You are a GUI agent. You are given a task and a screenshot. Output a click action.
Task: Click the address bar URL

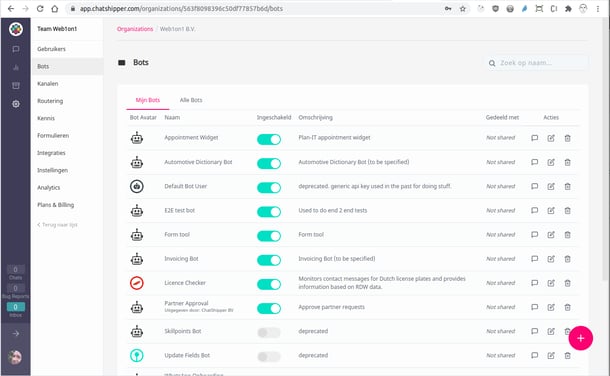(181, 9)
